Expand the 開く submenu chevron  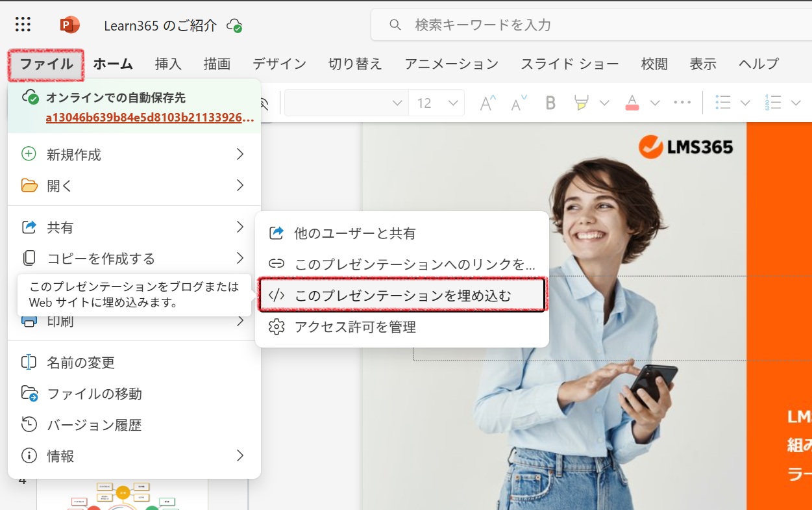tap(240, 186)
